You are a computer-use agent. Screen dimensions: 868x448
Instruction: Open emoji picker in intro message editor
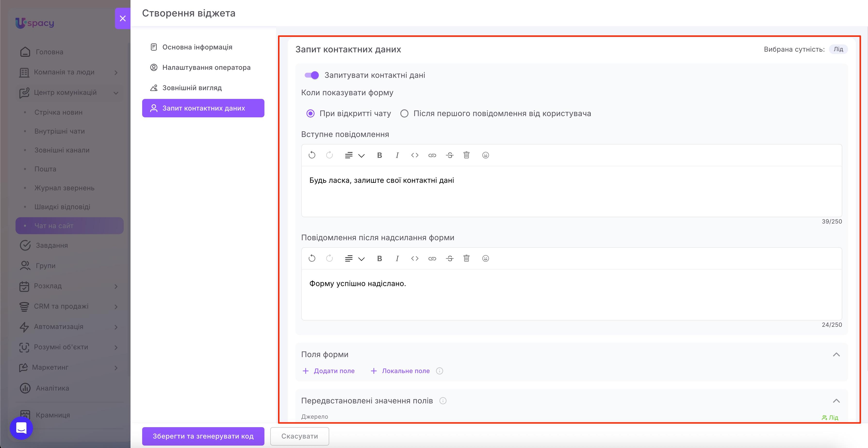click(486, 155)
